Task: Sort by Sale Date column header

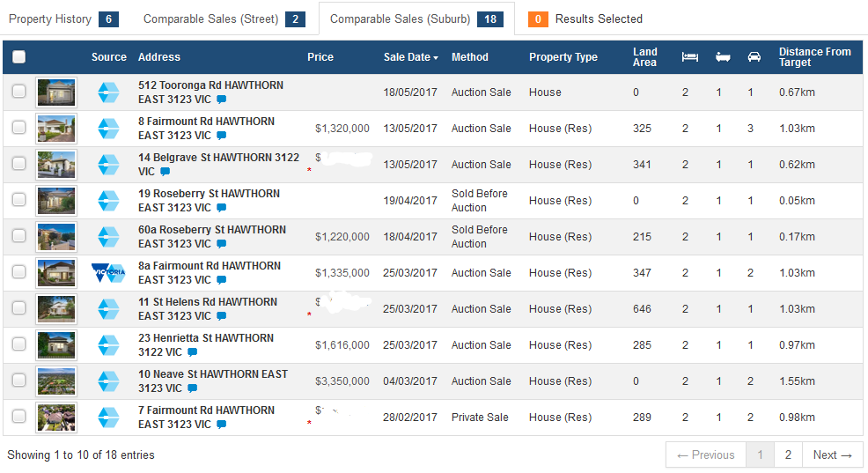Action: point(410,57)
